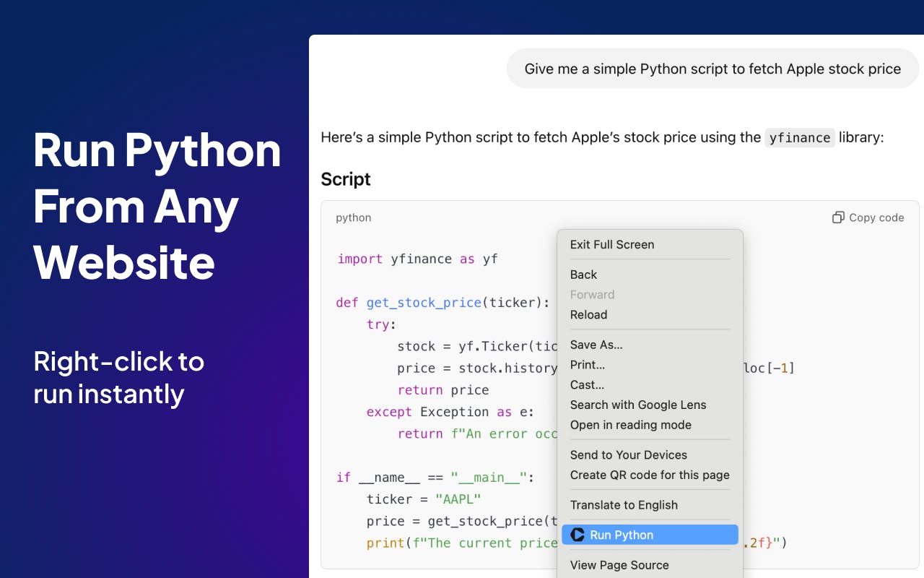This screenshot has width=924, height=578.
Task: Select the Apple stock price prompt bubble
Action: pos(713,69)
